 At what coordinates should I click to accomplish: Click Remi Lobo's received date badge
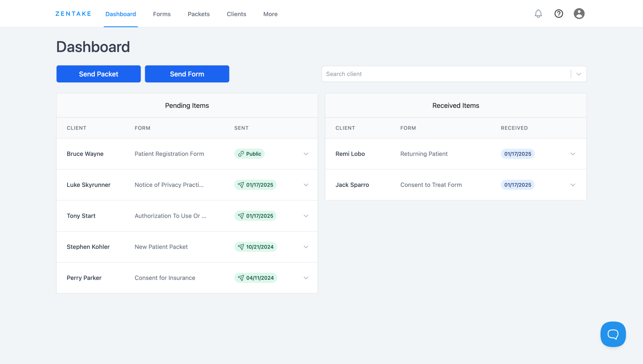(x=518, y=154)
